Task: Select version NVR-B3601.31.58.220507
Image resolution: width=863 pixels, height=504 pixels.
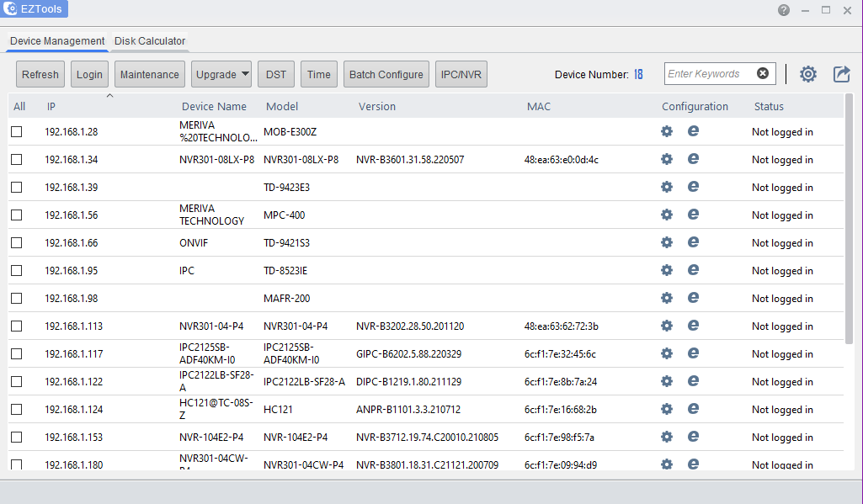Action: pyautogui.click(x=410, y=160)
